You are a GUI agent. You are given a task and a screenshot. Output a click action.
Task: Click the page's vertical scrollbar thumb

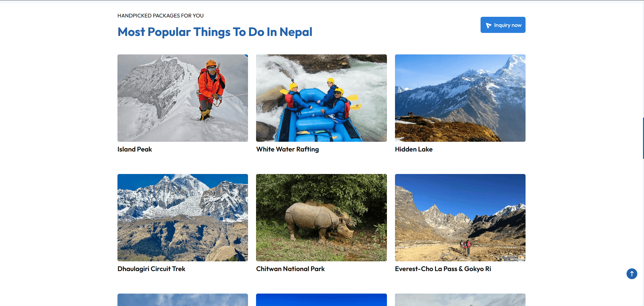[x=643, y=138]
